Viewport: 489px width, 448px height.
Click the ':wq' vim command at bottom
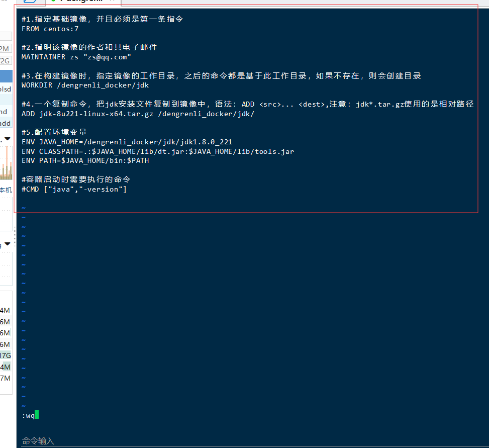click(28, 415)
